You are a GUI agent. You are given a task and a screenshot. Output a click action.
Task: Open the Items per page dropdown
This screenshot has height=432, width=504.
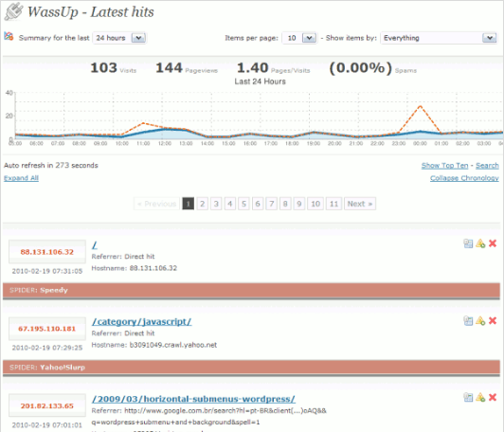point(299,38)
